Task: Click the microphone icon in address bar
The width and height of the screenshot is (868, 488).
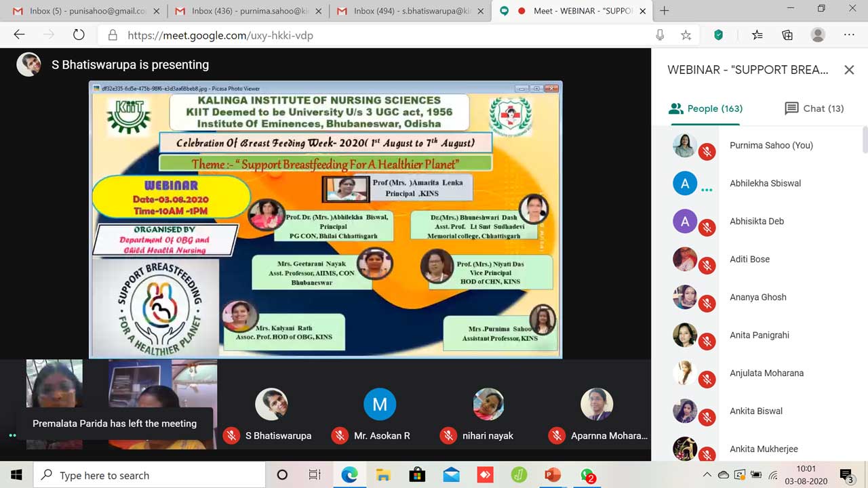Action: [x=660, y=35]
